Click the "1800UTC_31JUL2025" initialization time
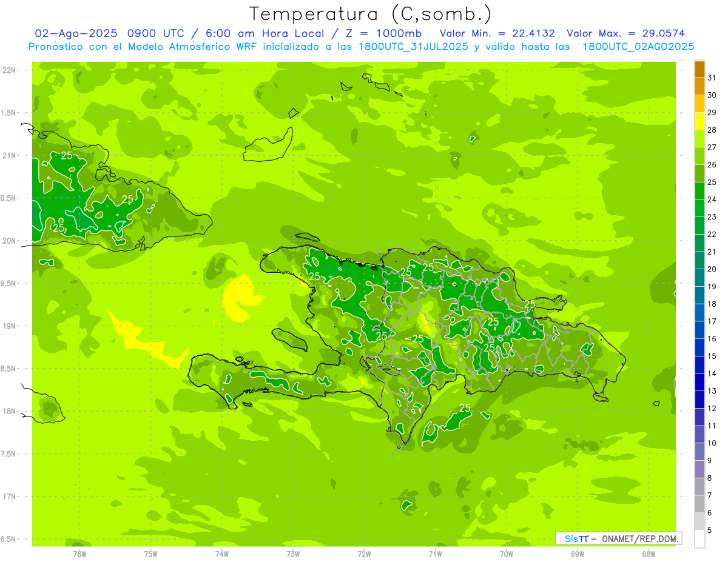The image size is (728, 562). [413, 47]
